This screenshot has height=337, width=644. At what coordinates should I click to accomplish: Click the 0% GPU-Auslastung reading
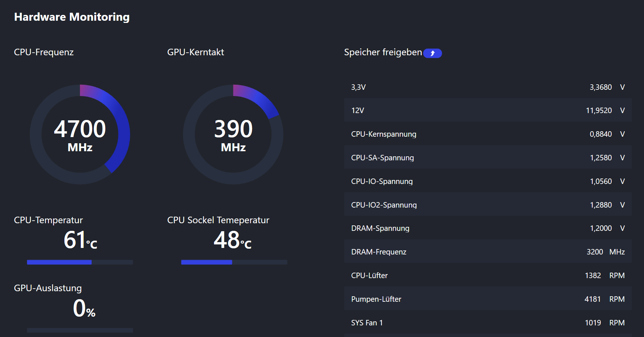pyautogui.click(x=84, y=309)
